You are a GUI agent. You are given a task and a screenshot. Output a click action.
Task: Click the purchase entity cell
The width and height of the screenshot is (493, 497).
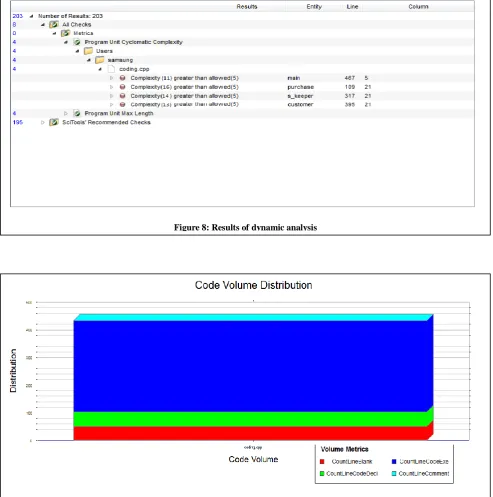coord(301,87)
